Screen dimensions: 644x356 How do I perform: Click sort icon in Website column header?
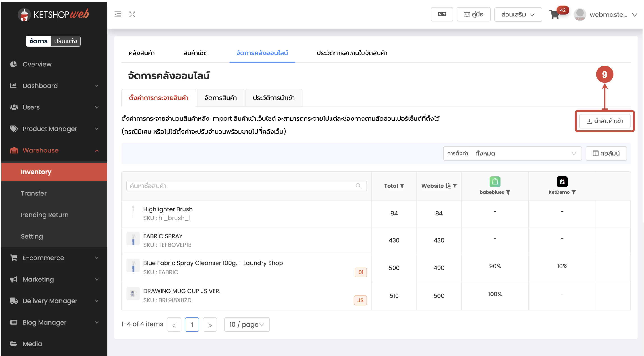[448, 186]
